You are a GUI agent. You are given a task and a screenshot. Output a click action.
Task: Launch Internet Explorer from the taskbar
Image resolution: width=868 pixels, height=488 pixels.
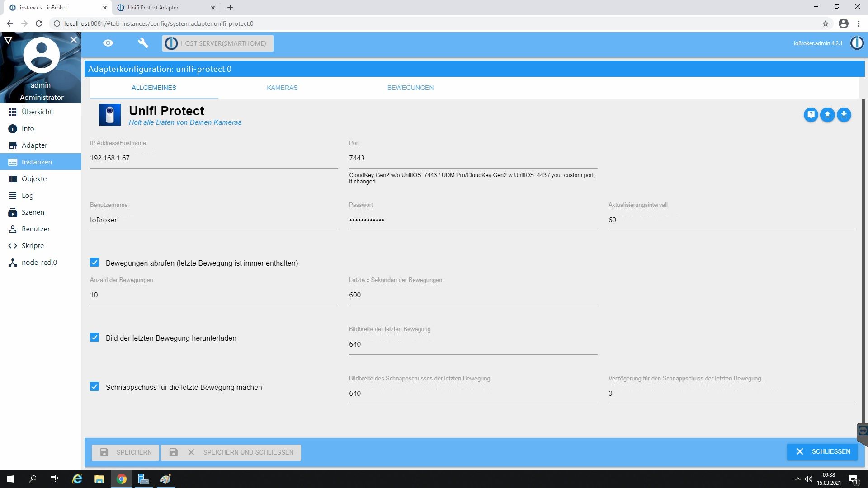pyautogui.click(x=77, y=479)
